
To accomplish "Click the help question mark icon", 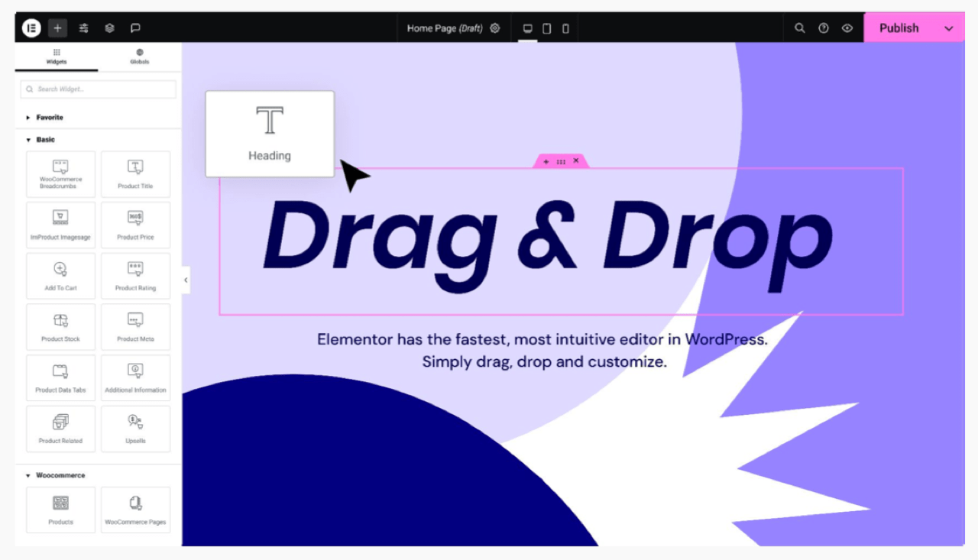I will tap(824, 28).
